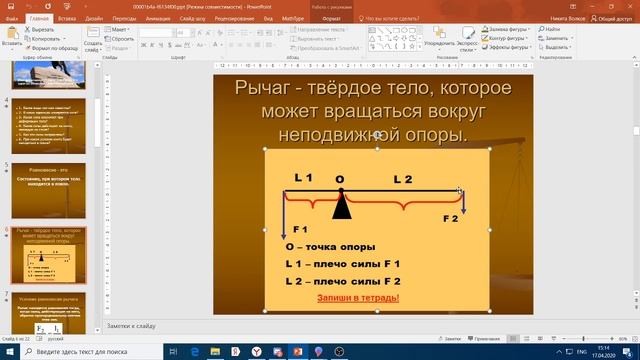Click the Общий доступ share button

611,19
